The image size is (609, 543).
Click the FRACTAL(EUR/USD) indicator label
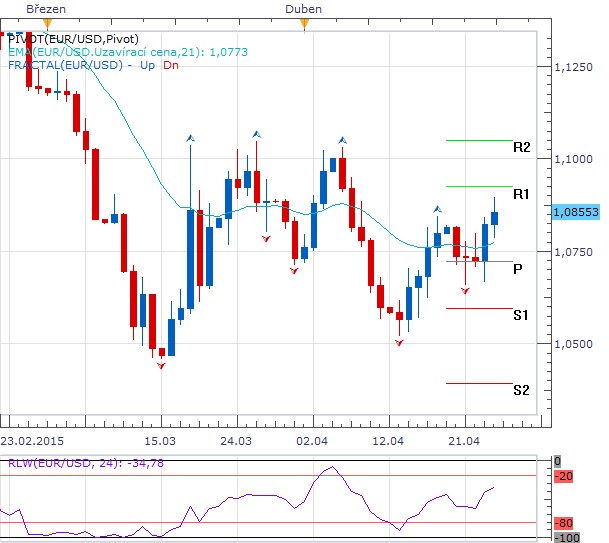(x=65, y=65)
